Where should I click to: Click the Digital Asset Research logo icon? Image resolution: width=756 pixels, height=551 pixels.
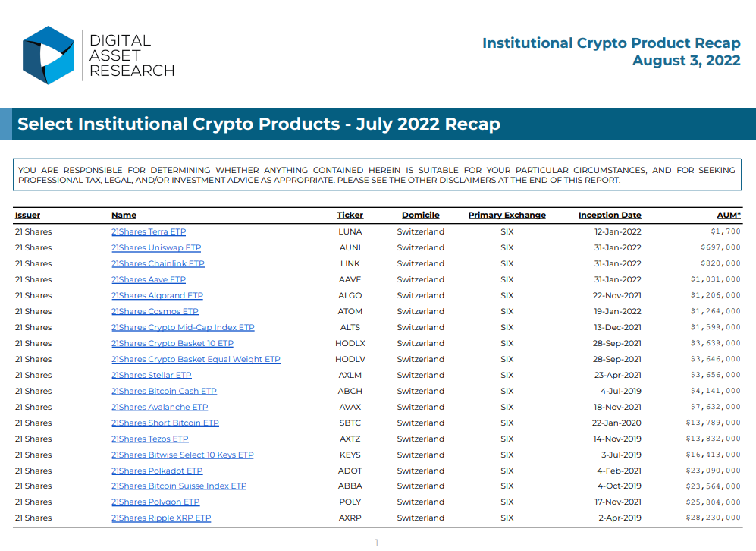[x=49, y=55]
